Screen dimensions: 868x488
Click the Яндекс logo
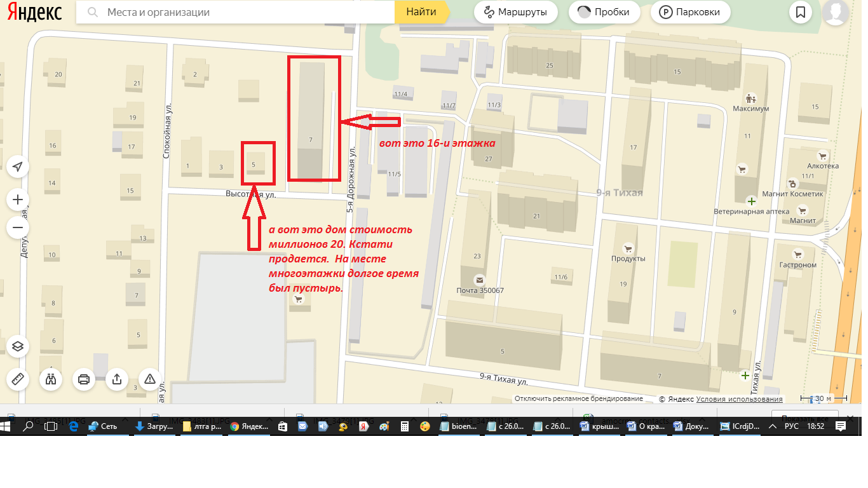point(34,12)
